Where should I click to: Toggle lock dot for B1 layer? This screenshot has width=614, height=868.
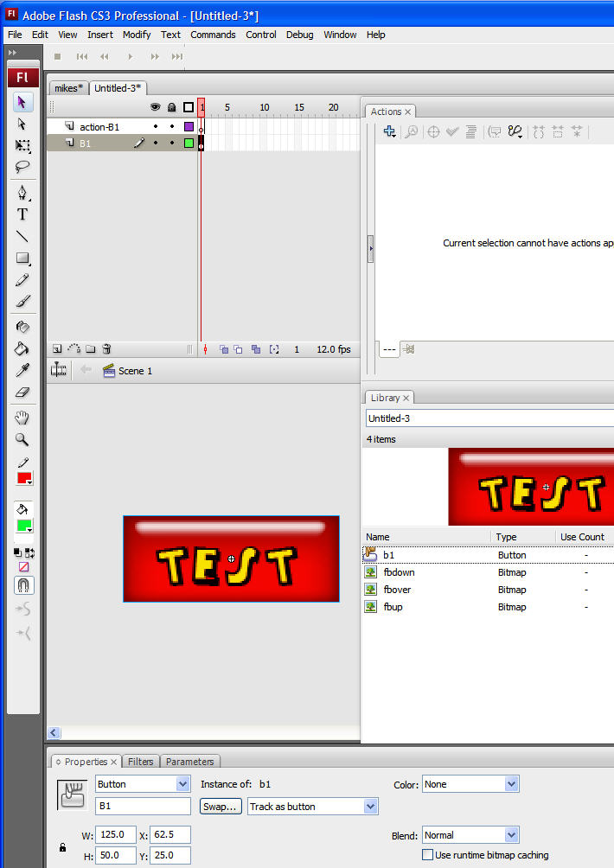point(172,144)
